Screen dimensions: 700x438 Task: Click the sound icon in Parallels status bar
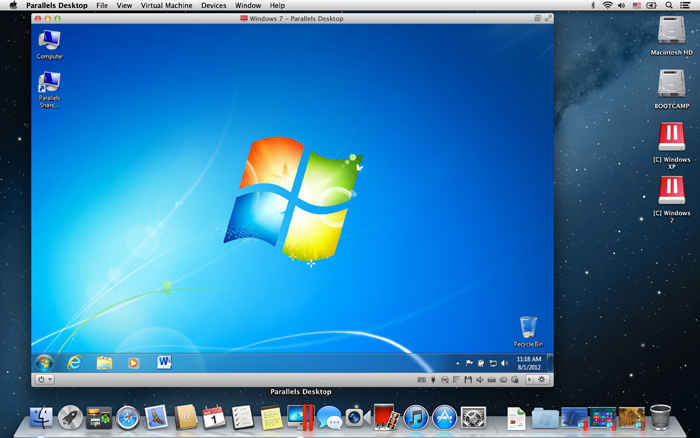click(x=479, y=380)
